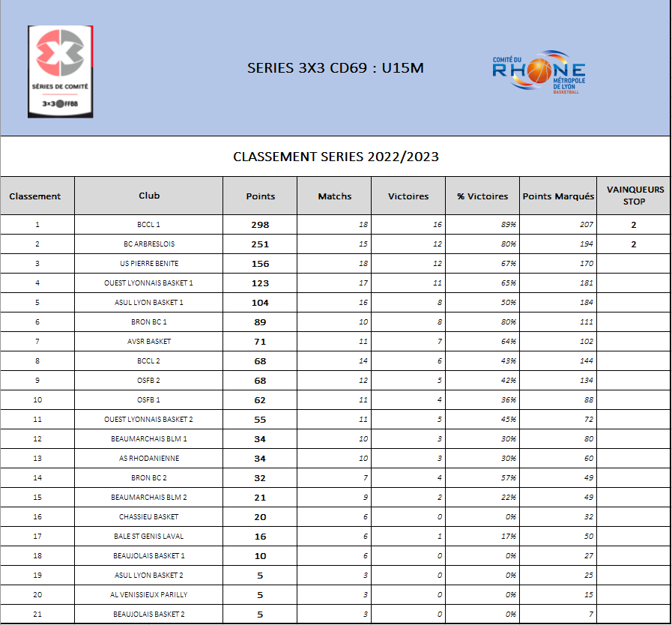Click the "Points" column header
Image resolution: width=672 pixels, height=625 pixels.
(260, 196)
